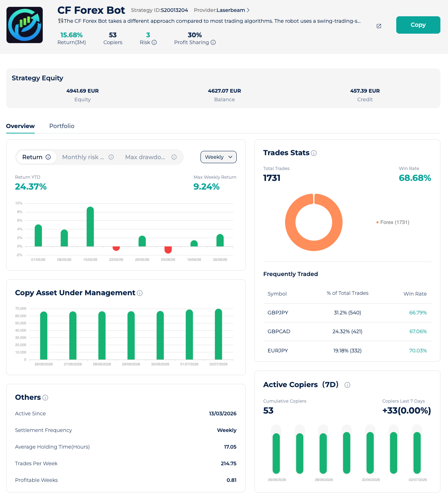Click the red 22/05/26 return bar
448x500 pixels.
(x=116, y=249)
